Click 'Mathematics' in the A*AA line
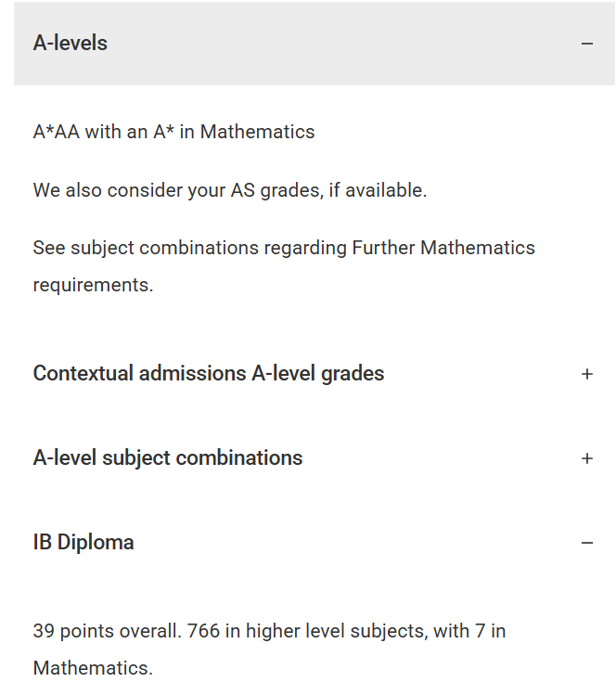Image resolution: width=616 pixels, height=695 pixels. click(x=257, y=132)
